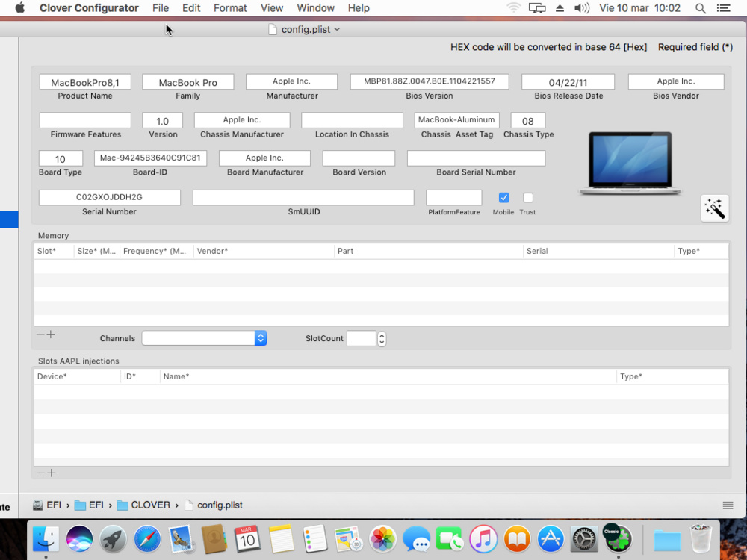Click CLOVER folder in the path bar

[x=143, y=505]
